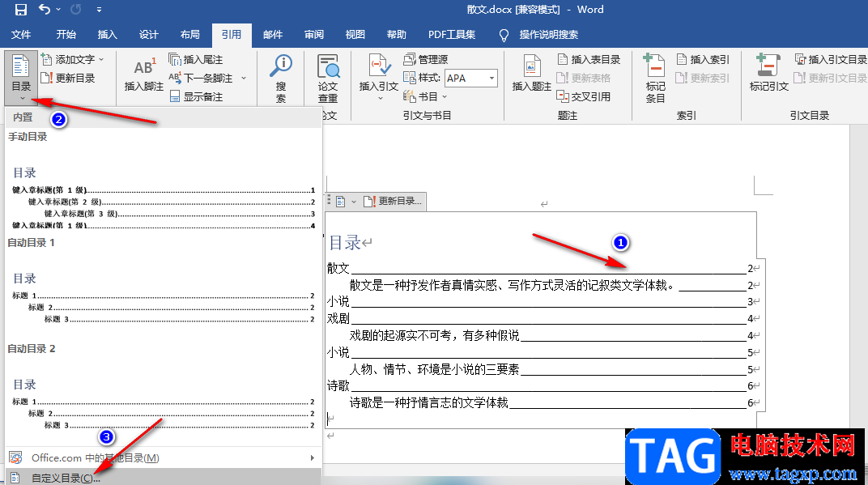The height and width of the screenshot is (485, 868).
Task: Switch to the 审阅 tab
Action: [x=314, y=34]
